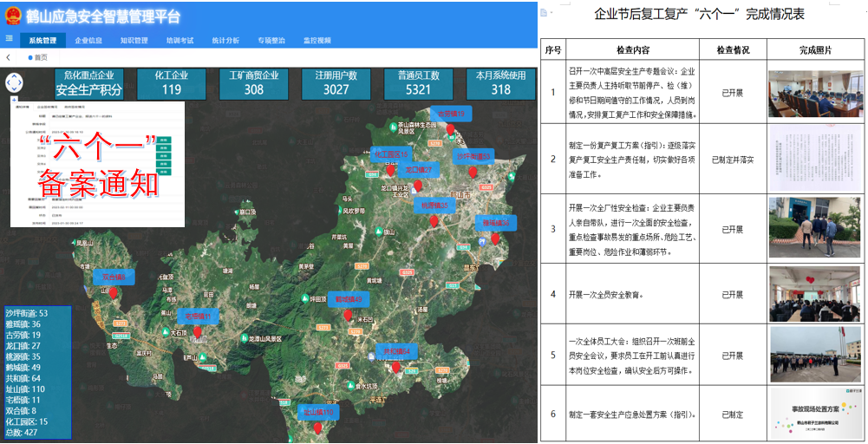Select the 址山镇110 map marker pin
Viewport: 868px width, 444px height.
[317, 428]
